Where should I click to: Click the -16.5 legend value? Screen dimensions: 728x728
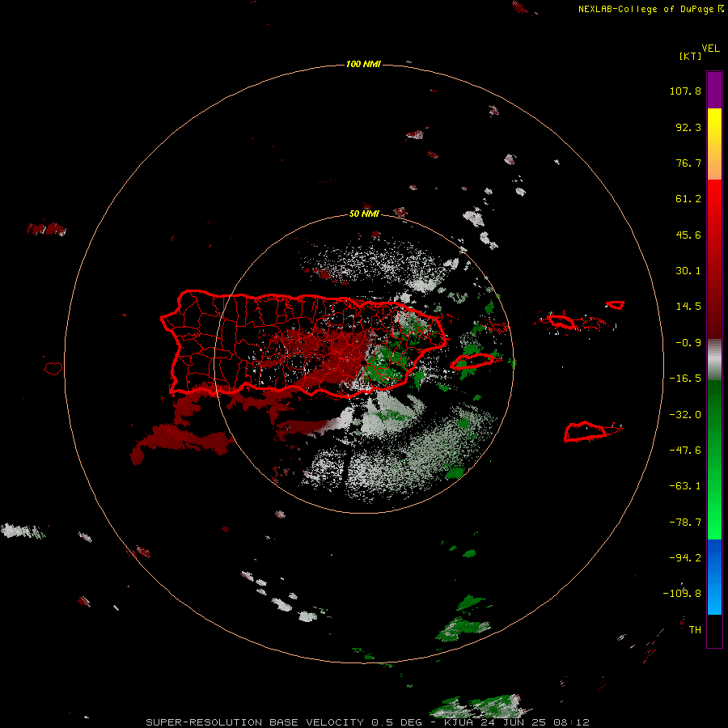pyautogui.click(x=685, y=379)
